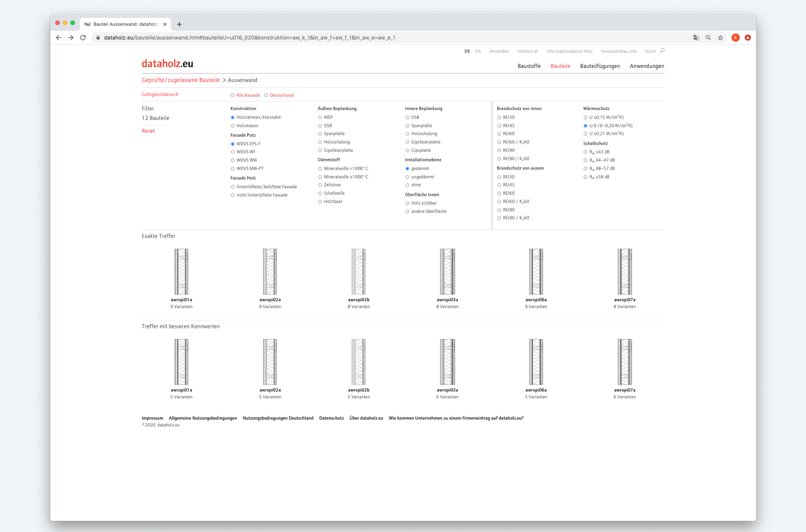
Task: Open awropi07a thumbnail under Treffer mit besseren Kennwerten
Action: click(624, 362)
